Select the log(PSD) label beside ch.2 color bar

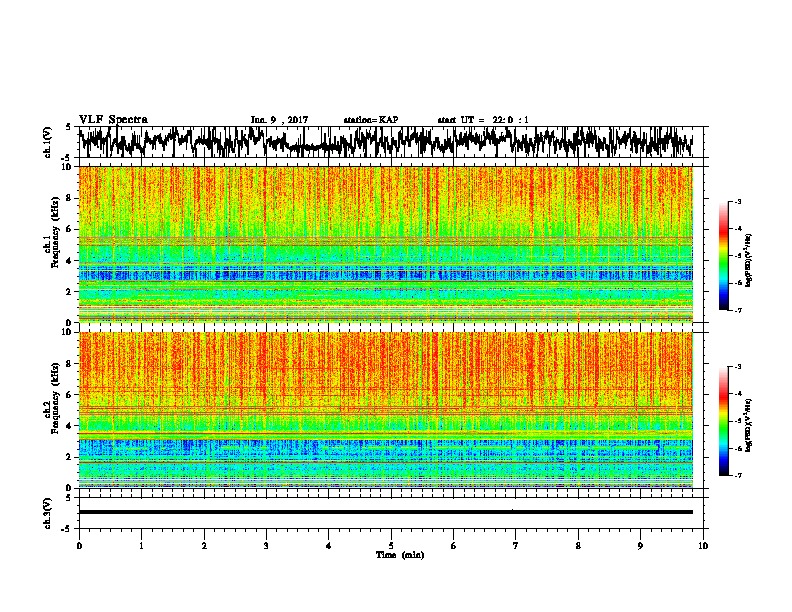(749, 425)
